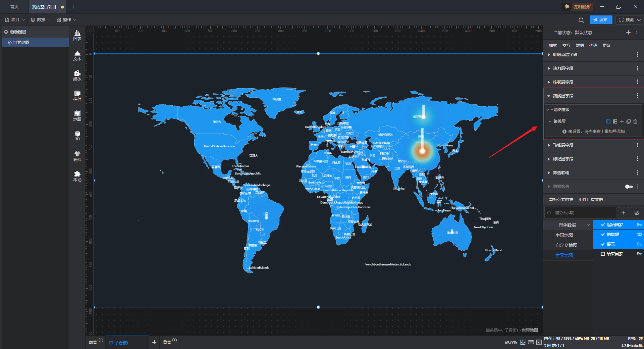This screenshot has width=644, height=349.
Task: Select the 地图 map components icon
Action: 77,116
